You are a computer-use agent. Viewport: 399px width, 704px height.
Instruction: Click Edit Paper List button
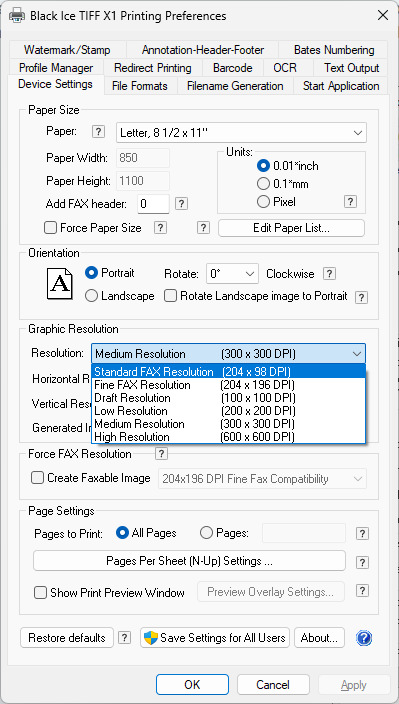pyautogui.click(x=291, y=228)
